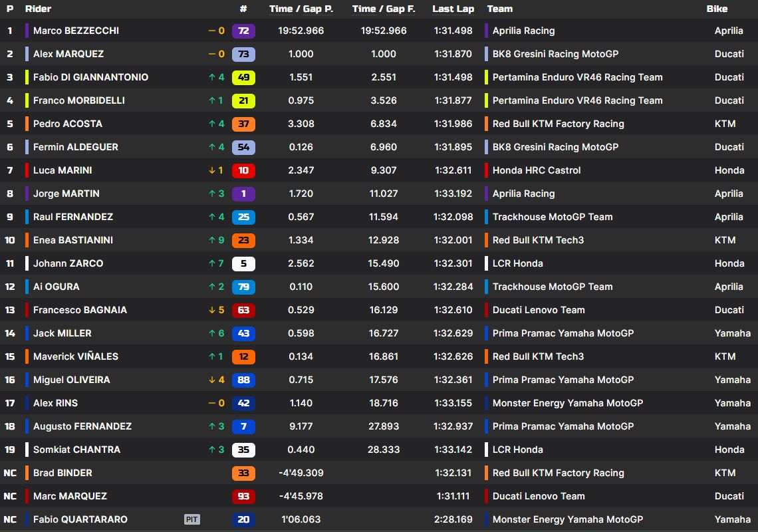Screen dimensions: 758x532
Task: Click rider name Franco MORBIDELLI
Action: pos(79,100)
